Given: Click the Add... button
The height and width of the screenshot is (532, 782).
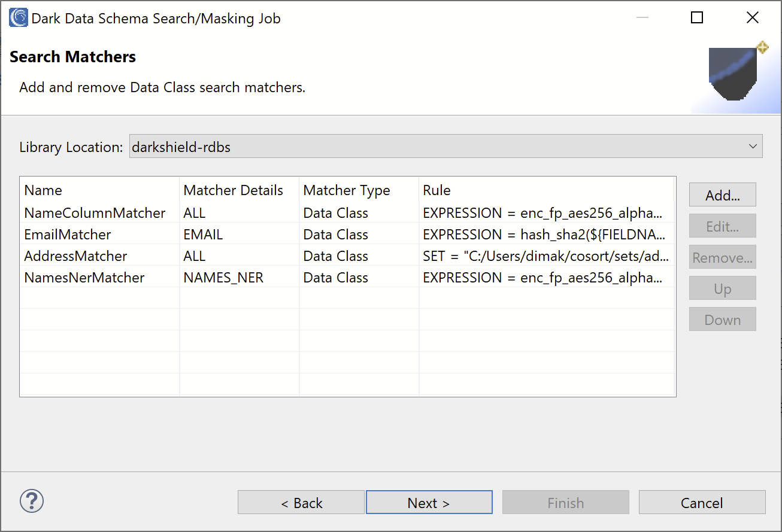Looking at the screenshot, I should pos(723,195).
